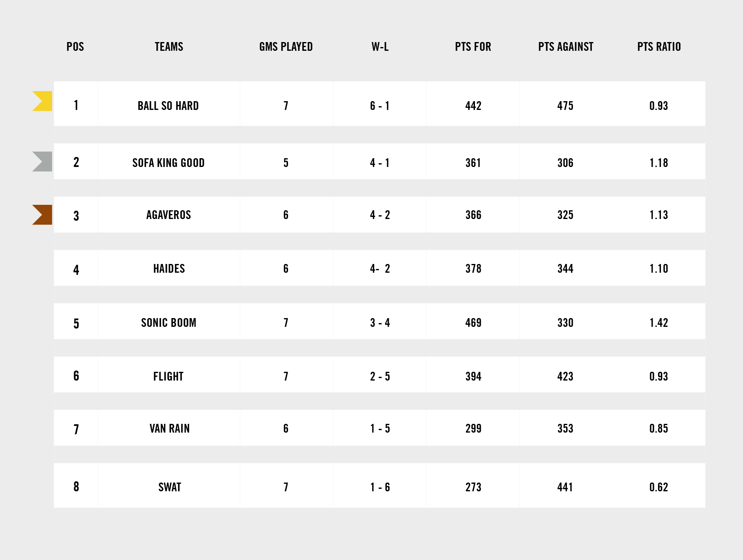Select the HAIDES team name
Screen dimensions: 743x560
[169, 269]
